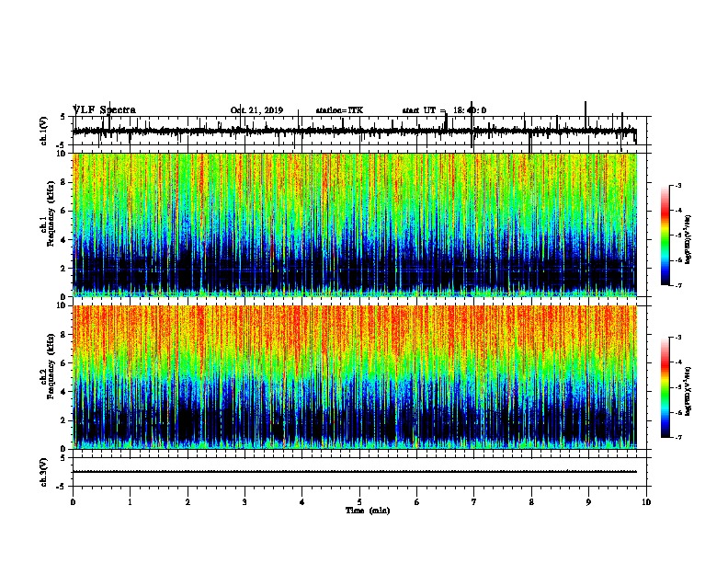Click the time axis tick label "5"
Image resolution: width=728 pixels, height=563 pixels.
pos(359,502)
